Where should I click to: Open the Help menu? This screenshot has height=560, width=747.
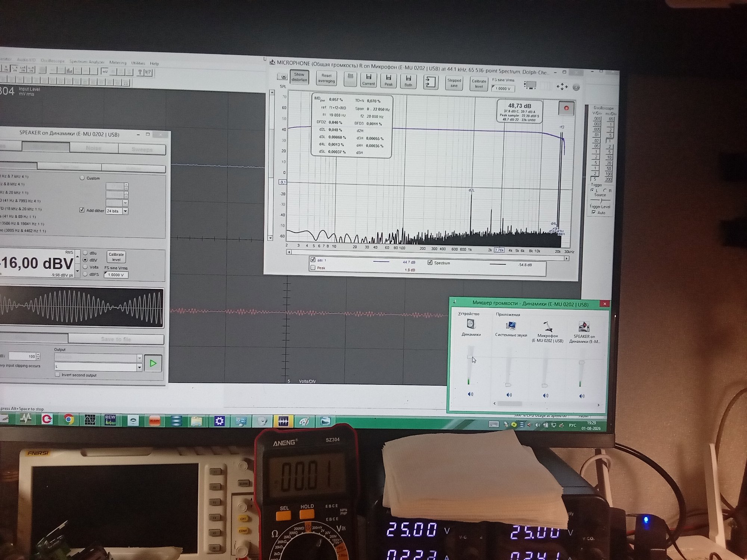[154, 63]
